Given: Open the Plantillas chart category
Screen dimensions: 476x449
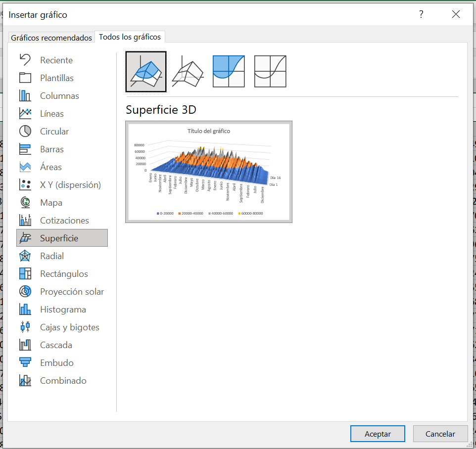Looking at the screenshot, I should coord(62,78).
